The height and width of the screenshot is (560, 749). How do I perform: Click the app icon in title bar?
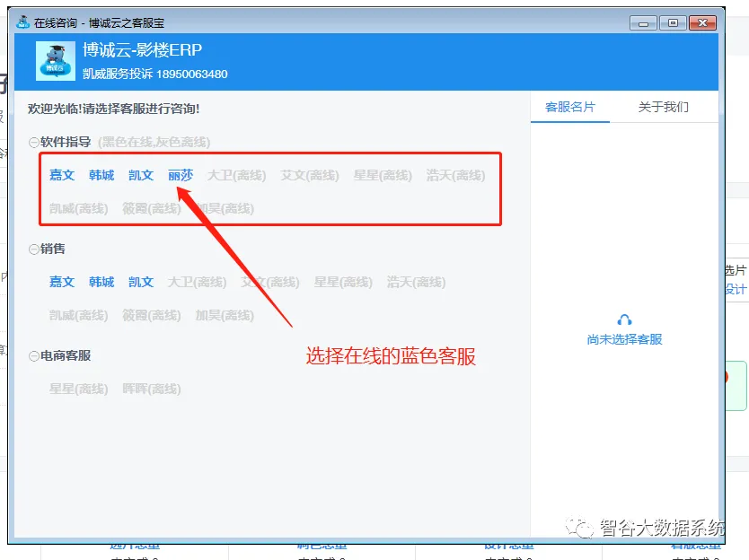[22, 22]
